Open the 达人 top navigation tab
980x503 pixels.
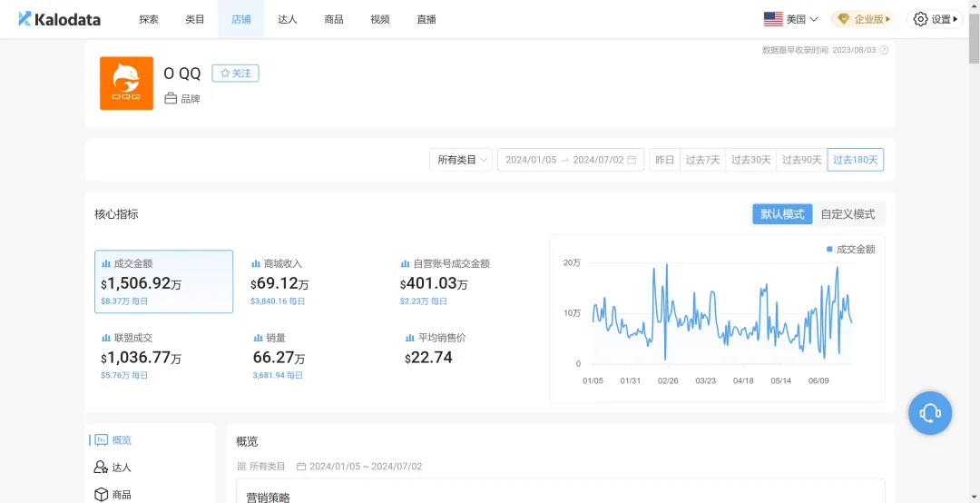tap(287, 19)
